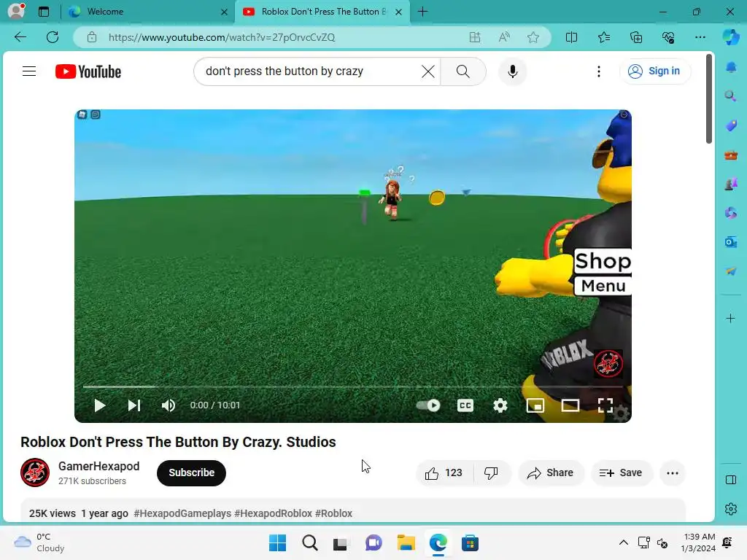747x560 pixels.
Task: Click the page vertical scrollbar
Action: pos(709,98)
